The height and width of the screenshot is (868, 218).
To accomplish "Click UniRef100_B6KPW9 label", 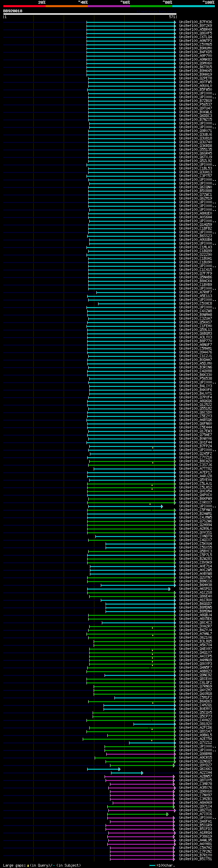I will [x=196, y=498].
